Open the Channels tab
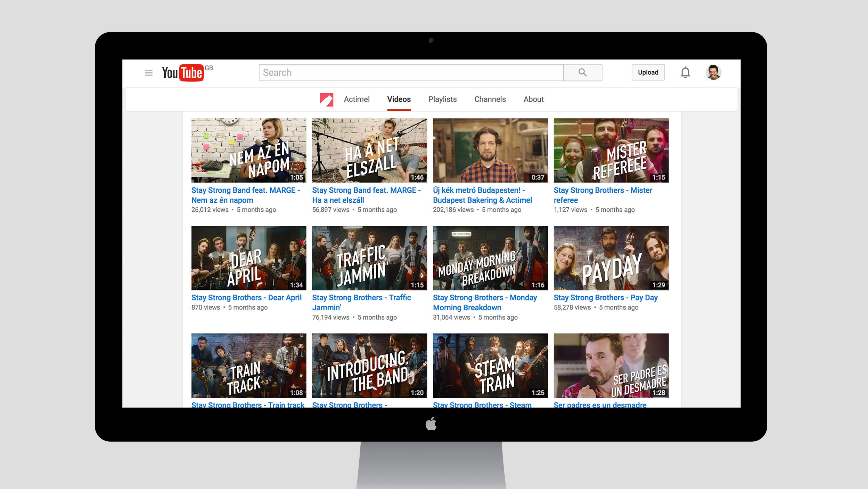Viewport: 868px width, 489px height. click(490, 99)
